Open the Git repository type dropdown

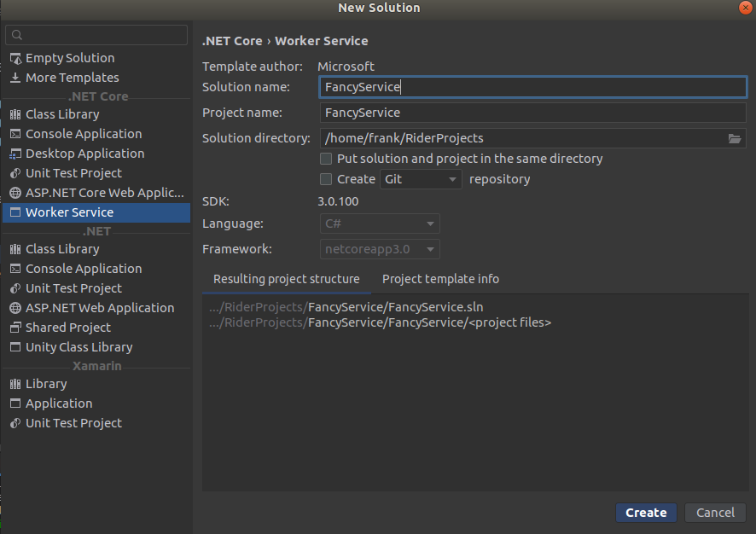[422, 179]
